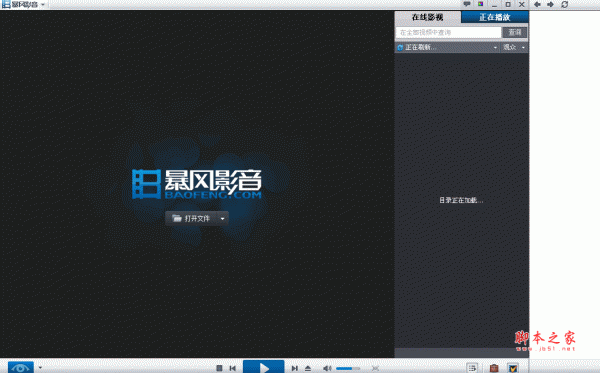The image size is (600, 373).
Task: Start playback with the big play button
Action: [264, 367]
